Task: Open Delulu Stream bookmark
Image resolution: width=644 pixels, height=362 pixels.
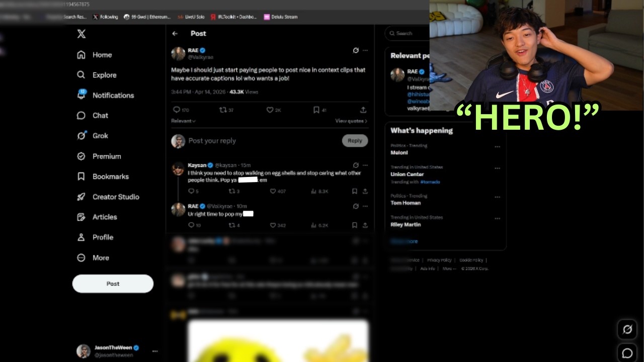Action: coord(280,17)
